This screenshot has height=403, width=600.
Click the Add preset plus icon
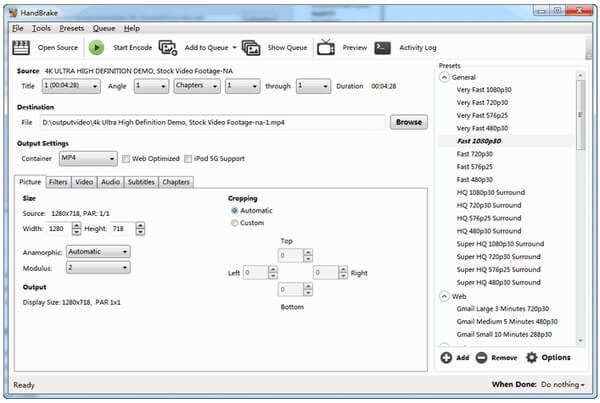tap(446, 357)
